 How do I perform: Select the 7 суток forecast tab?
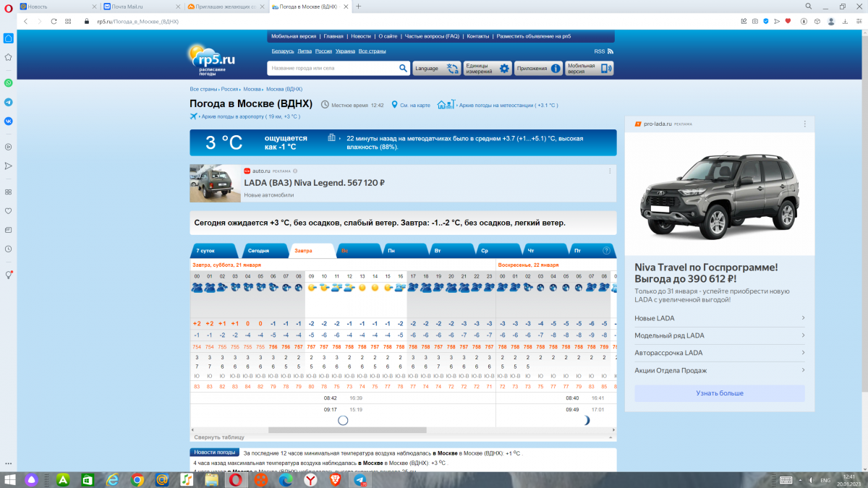click(x=214, y=251)
